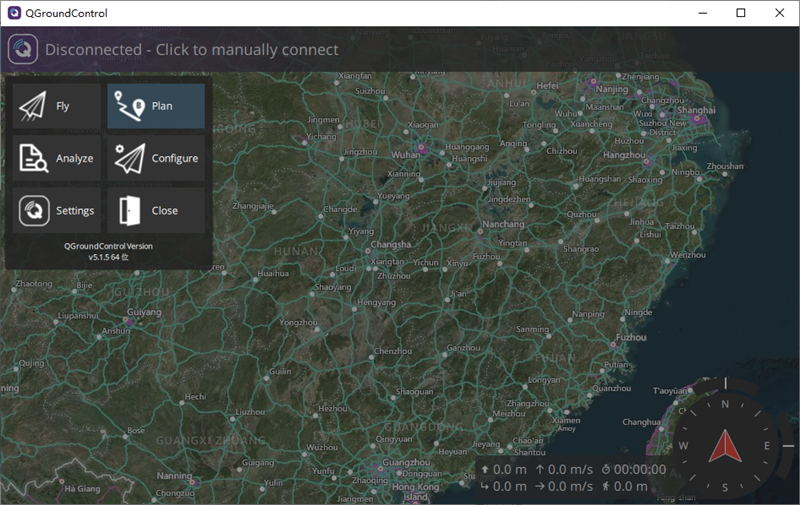Open the Analyze document magnifier icon
The width and height of the screenshot is (800, 505).
33,158
